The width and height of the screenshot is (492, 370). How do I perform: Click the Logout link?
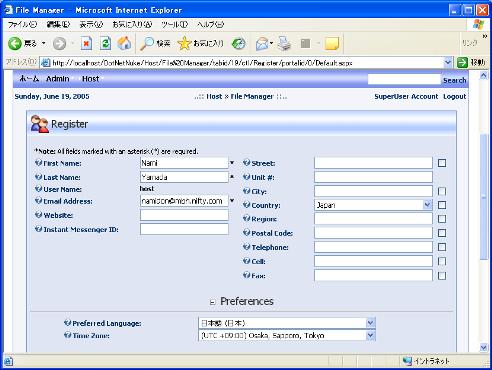pos(454,96)
